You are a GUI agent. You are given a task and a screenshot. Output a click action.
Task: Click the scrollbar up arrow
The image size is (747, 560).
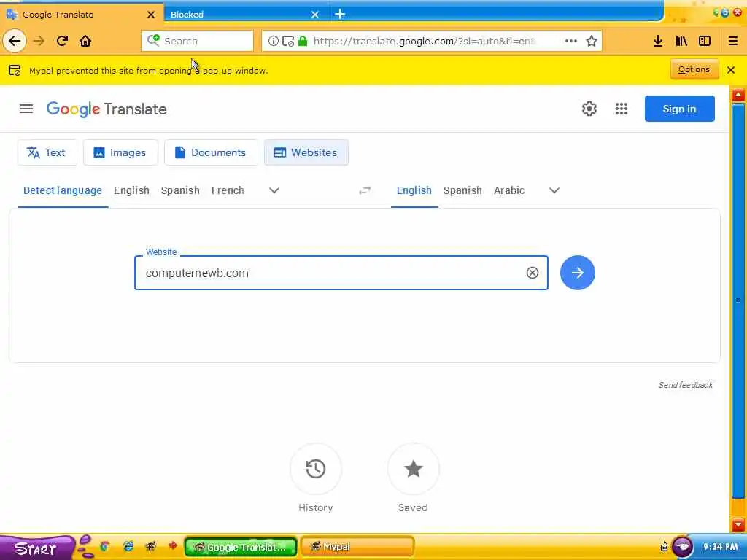point(738,95)
